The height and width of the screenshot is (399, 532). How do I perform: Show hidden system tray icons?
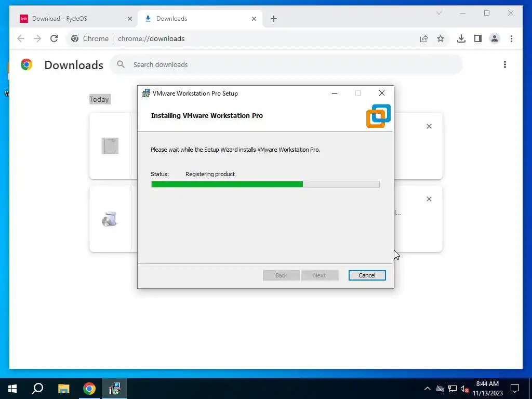click(428, 389)
